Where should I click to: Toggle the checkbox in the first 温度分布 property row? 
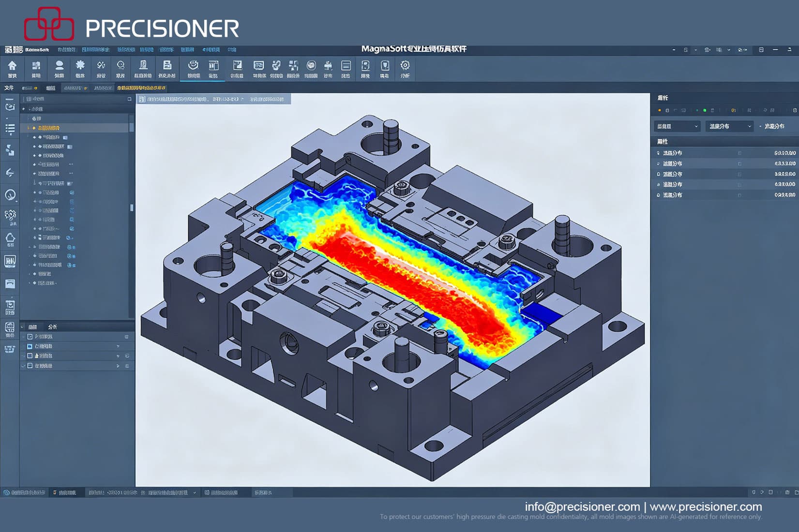pos(739,153)
